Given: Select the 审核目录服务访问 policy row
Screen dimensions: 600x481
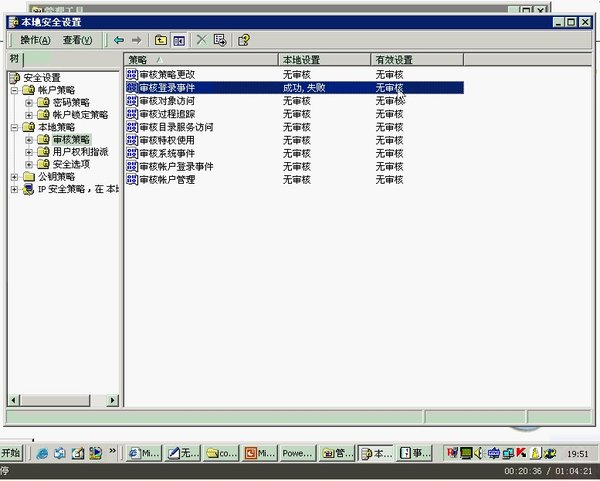Looking at the screenshot, I should click(295, 127).
